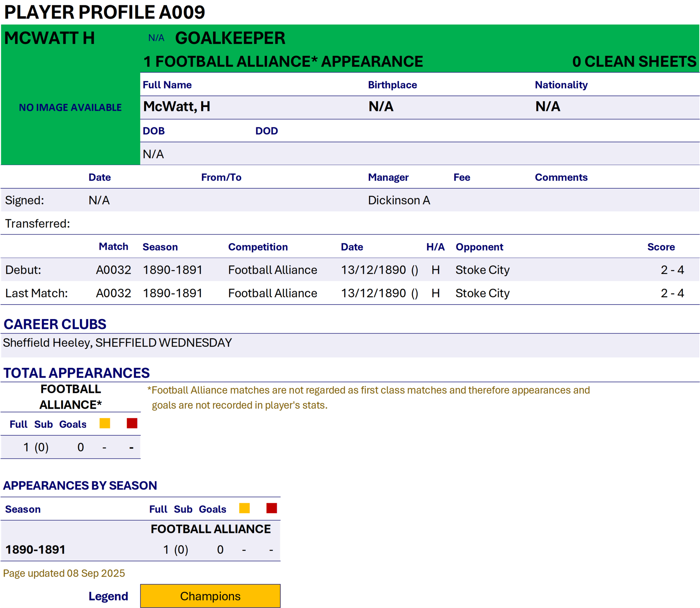
Task: Click yellow card icon in Total Appearances
Action: point(105,423)
